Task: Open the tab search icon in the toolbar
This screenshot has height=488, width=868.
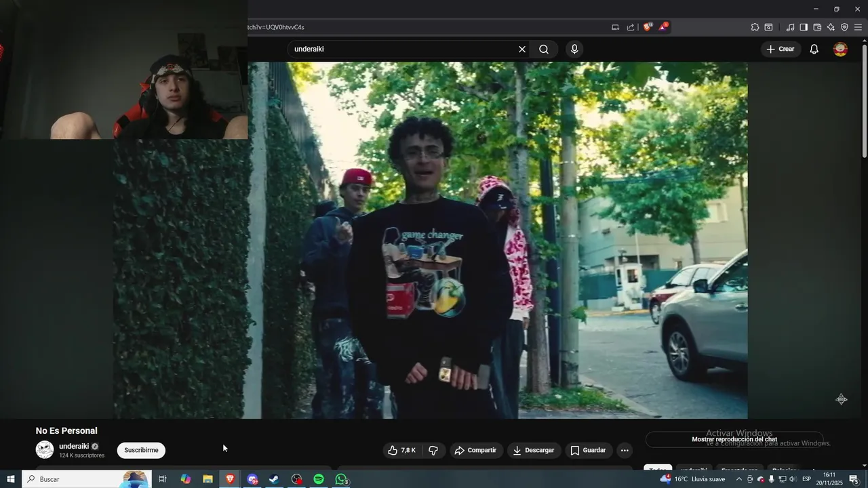Action: coord(769,27)
